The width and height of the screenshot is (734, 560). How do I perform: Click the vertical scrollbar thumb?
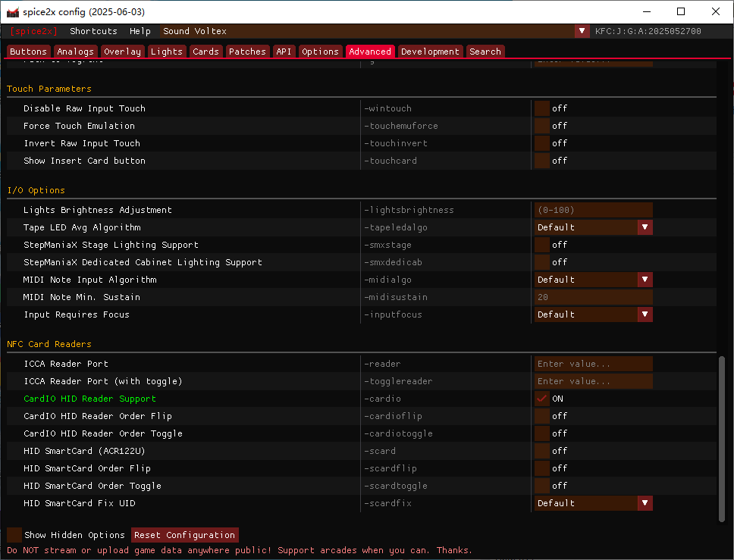click(x=722, y=438)
